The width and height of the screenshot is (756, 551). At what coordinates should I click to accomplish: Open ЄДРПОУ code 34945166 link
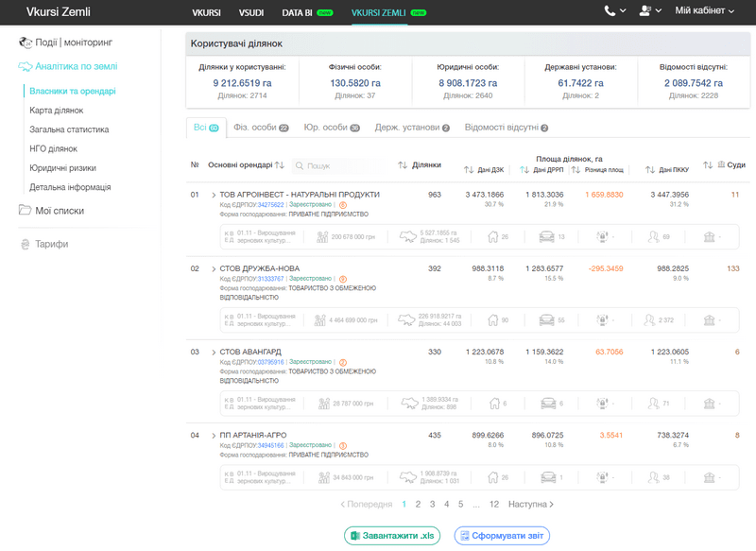[271, 445]
